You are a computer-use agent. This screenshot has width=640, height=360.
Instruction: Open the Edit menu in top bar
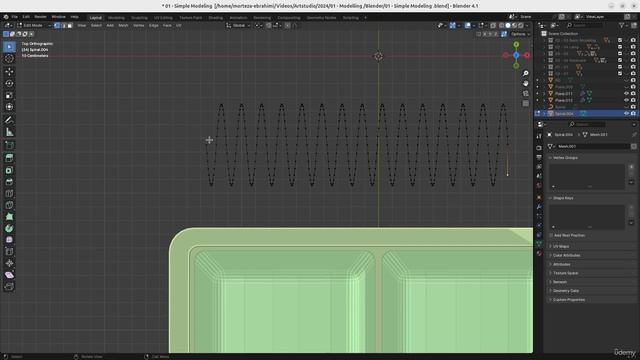click(26, 17)
